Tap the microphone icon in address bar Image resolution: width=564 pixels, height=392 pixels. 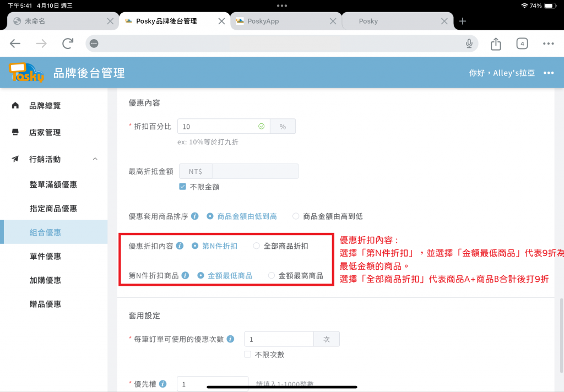point(469,43)
